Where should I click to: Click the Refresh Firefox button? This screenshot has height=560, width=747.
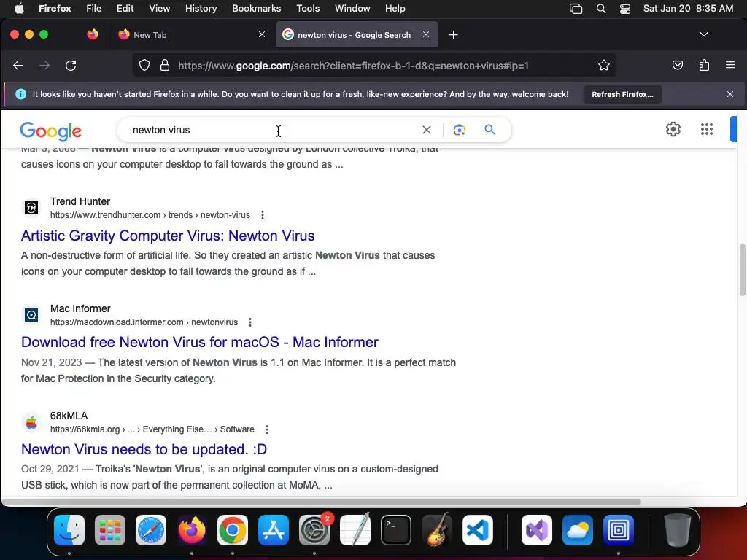click(x=622, y=94)
